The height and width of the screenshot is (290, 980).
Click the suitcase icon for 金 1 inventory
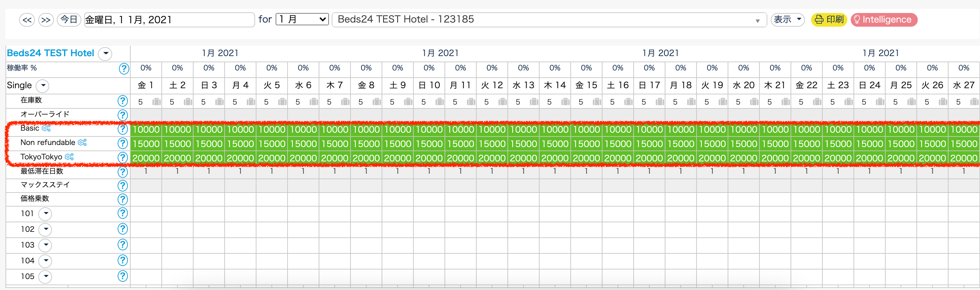coord(156,102)
